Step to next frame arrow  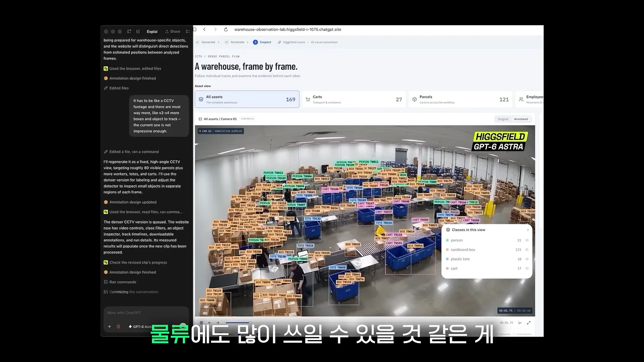(x=218, y=323)
